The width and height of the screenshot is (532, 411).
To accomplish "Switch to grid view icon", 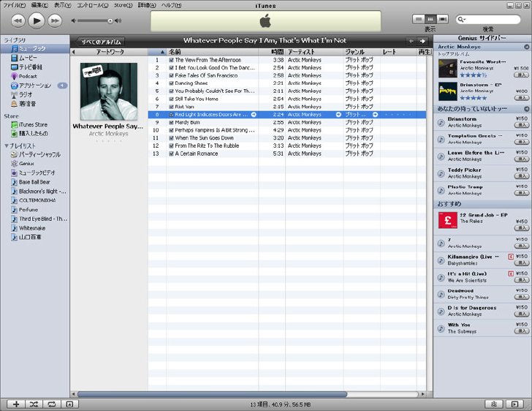I will pos(430,19).
